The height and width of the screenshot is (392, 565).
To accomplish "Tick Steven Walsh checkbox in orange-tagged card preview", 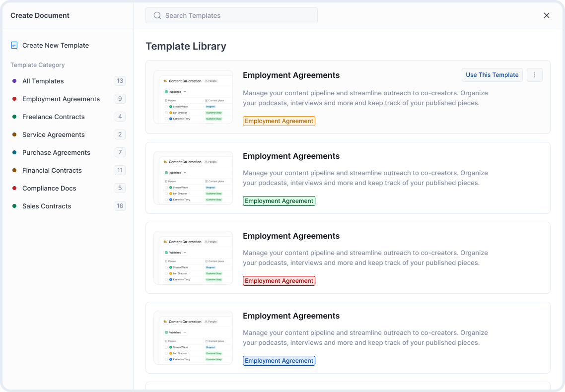I will click(166, 107).
